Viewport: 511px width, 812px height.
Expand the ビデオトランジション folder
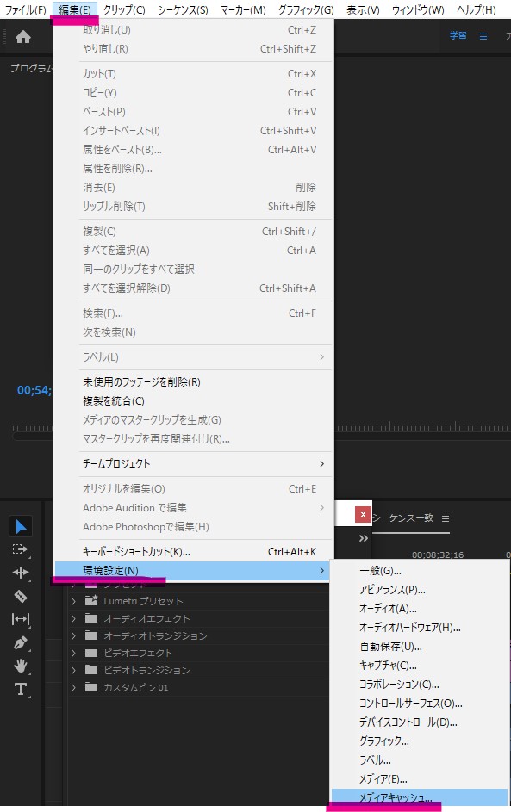click(73, 670)
